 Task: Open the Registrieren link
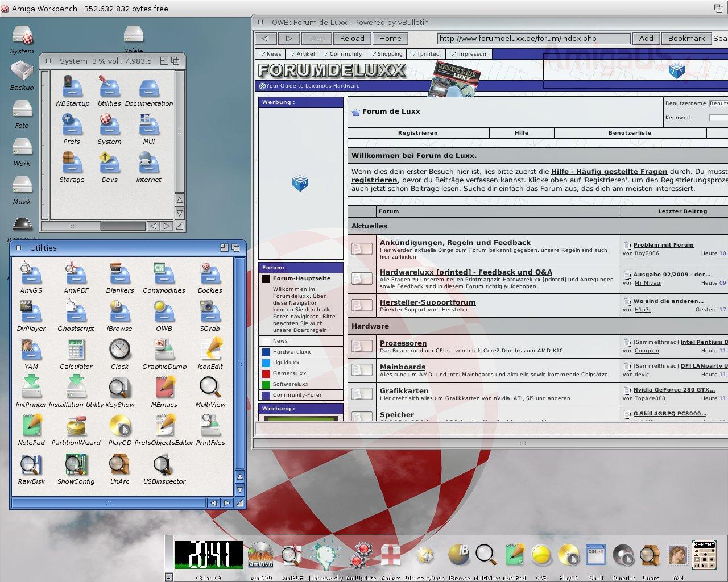click(418, 133)
